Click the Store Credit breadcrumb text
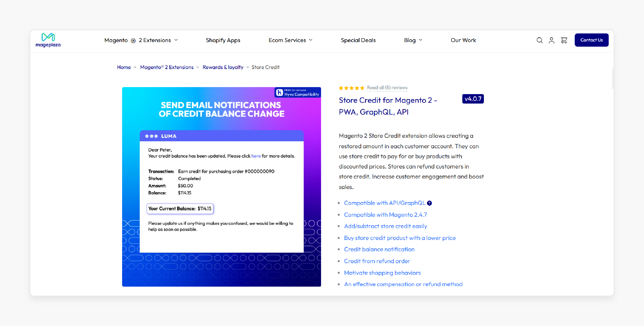The height and width of the screenshot is (326, 644). (x=265, y=67)
